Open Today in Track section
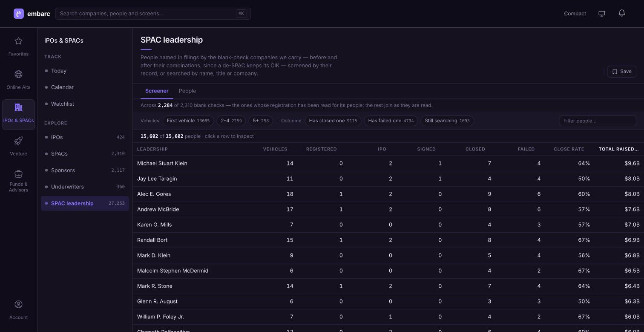This screenshot has width=644, height=332. point(85,71)
